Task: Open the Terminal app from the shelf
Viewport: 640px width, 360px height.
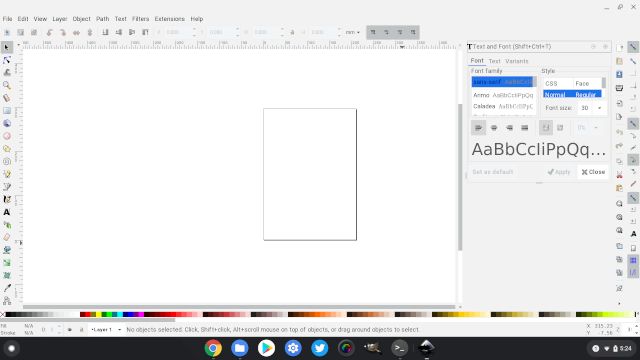Action: click(400, 348)
